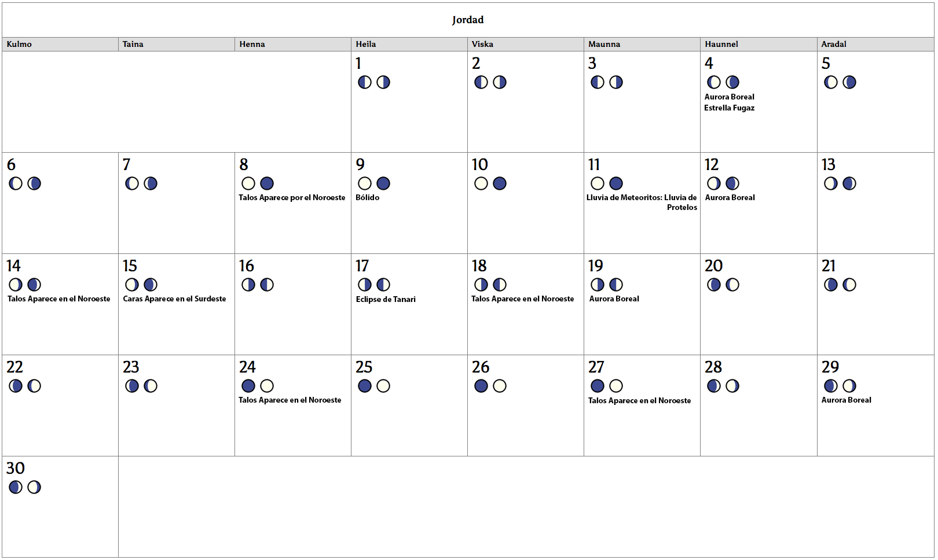938x560 pixels.
Task: Click the Aradal weekday header
Action: [834, 44]
